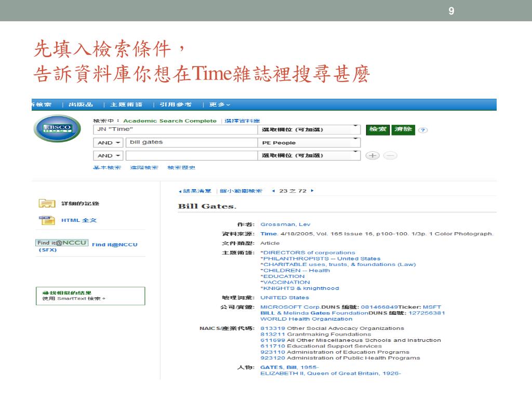Open the first AND operator dropdown
The height and width of the screenshot is (399, 532).
coord(108,143)
